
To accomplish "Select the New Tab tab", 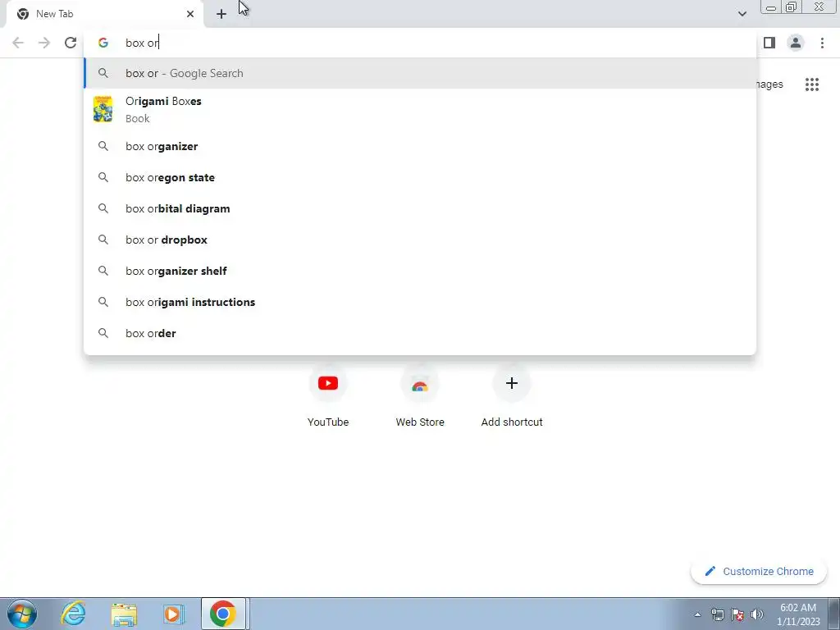I will (x=105, y=14).
